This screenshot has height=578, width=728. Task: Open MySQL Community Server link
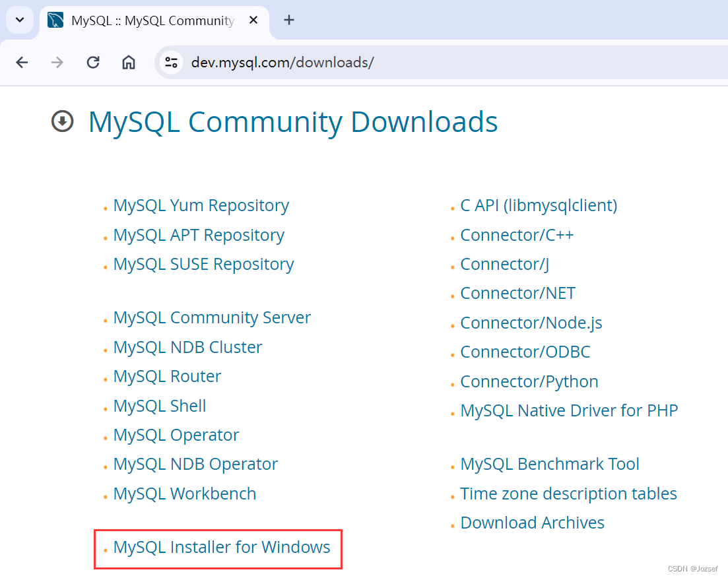[x=212, y=317]
